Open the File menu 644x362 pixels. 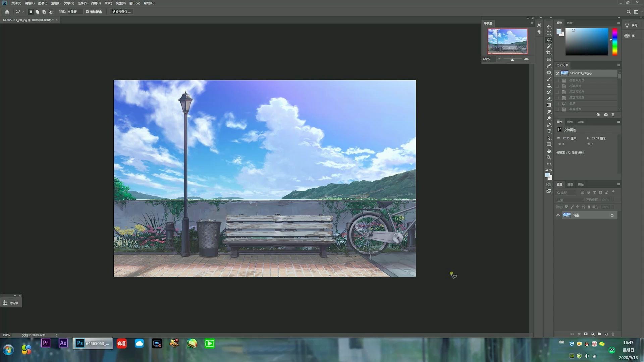(x=16, y=3)
